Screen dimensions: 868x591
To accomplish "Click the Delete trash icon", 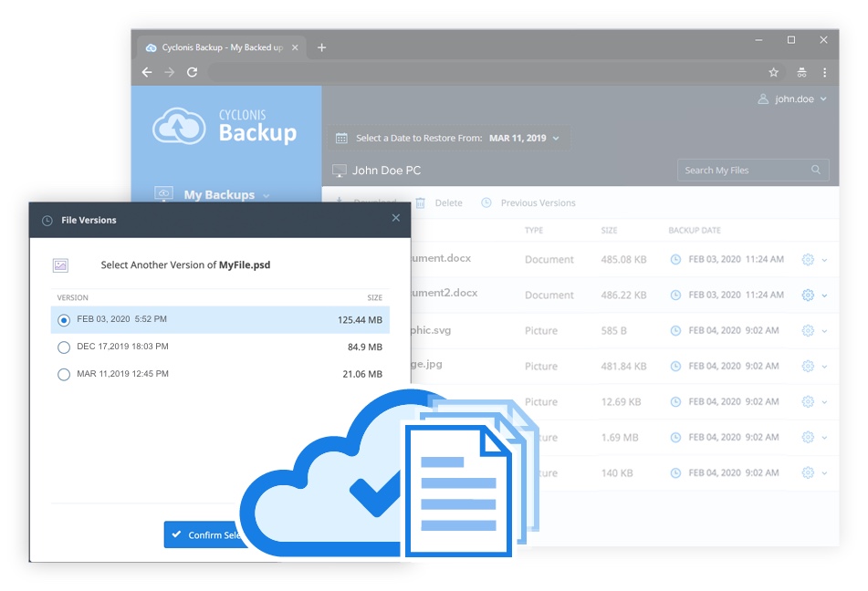I will click(421, 203).
